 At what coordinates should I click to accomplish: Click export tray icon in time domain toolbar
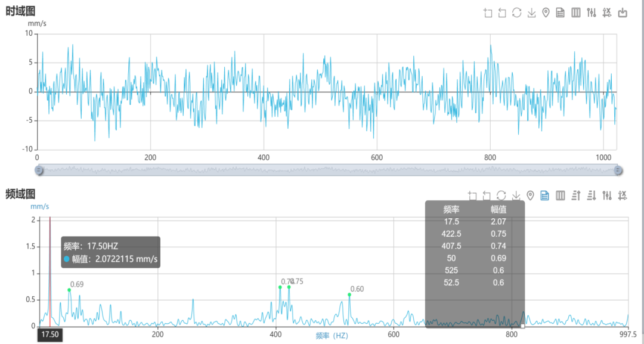pos(623,13)
